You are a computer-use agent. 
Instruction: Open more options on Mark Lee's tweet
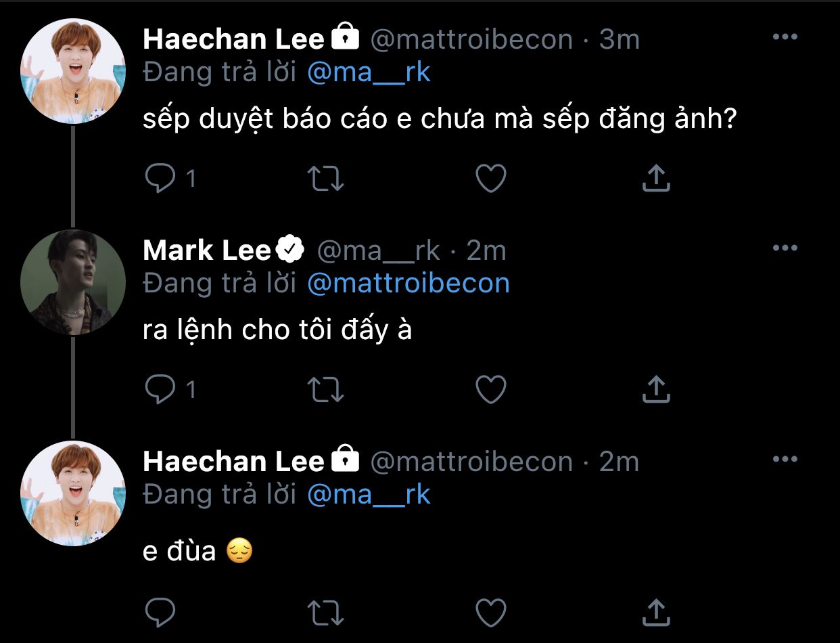point(785,248)
